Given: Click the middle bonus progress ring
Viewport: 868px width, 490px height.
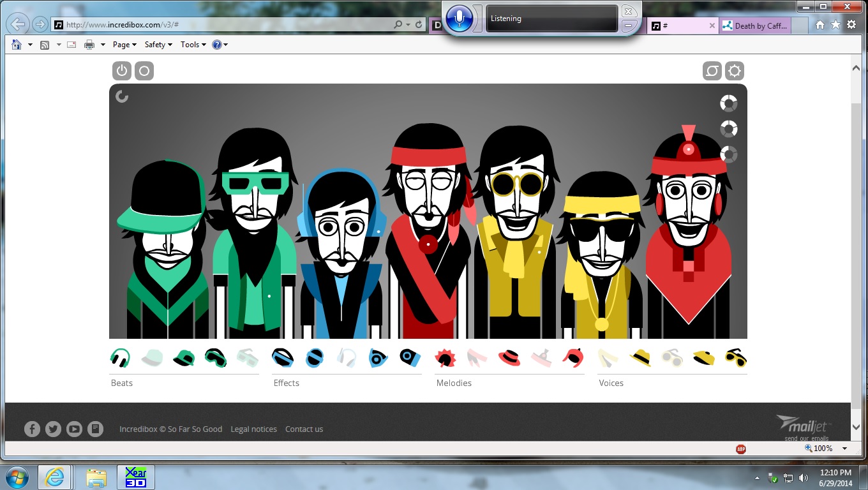Looking at the screenshot, I should 729,129.
